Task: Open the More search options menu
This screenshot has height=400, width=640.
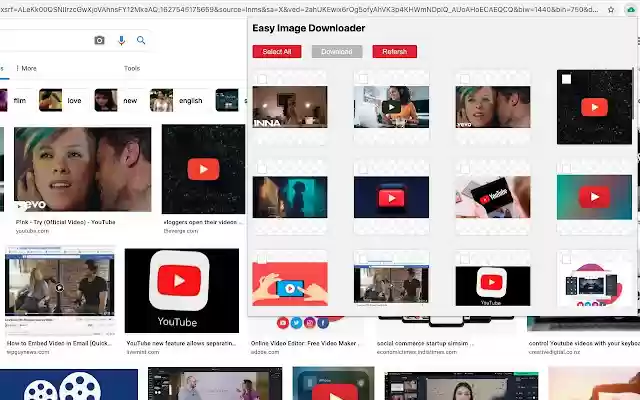Action: [26, 68]
